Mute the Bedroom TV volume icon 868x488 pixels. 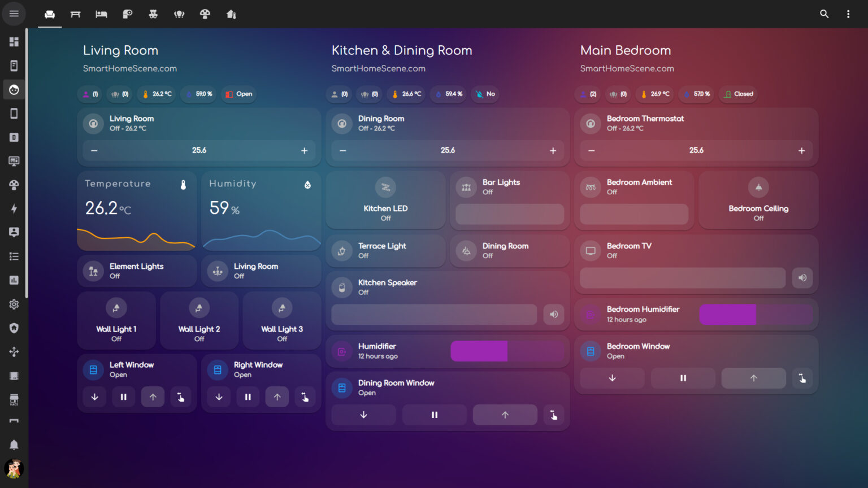click(x=802, y=278)
